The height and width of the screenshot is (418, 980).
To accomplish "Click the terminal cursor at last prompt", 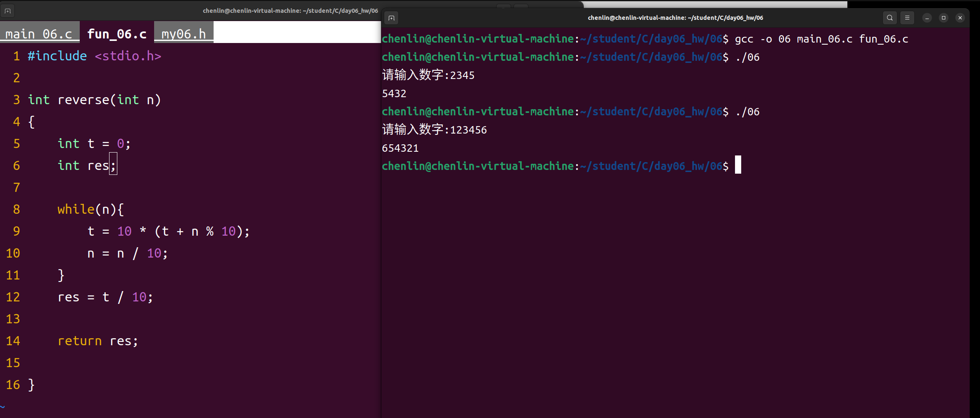I will (x=738, y=165).
